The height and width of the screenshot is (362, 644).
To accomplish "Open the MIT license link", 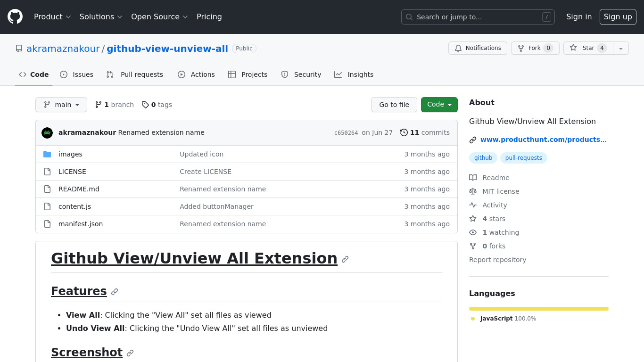I will 494,191.
